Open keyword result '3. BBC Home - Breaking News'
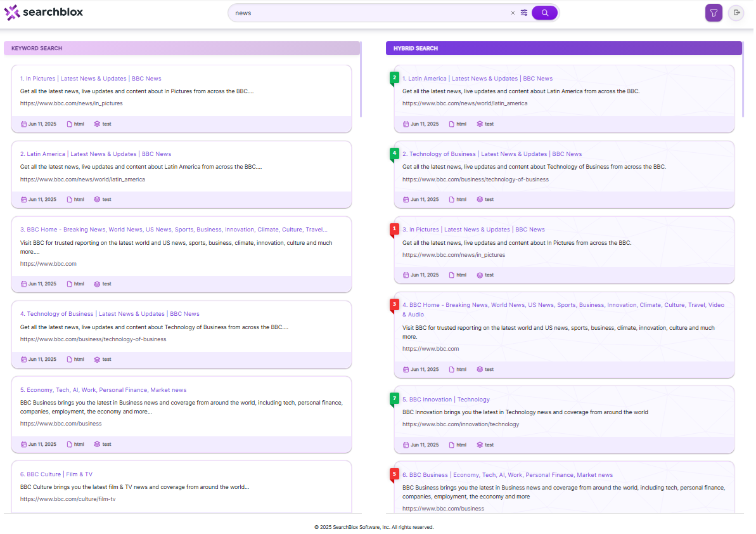This screenshot has height=534, width=756. tap(174, 230)
